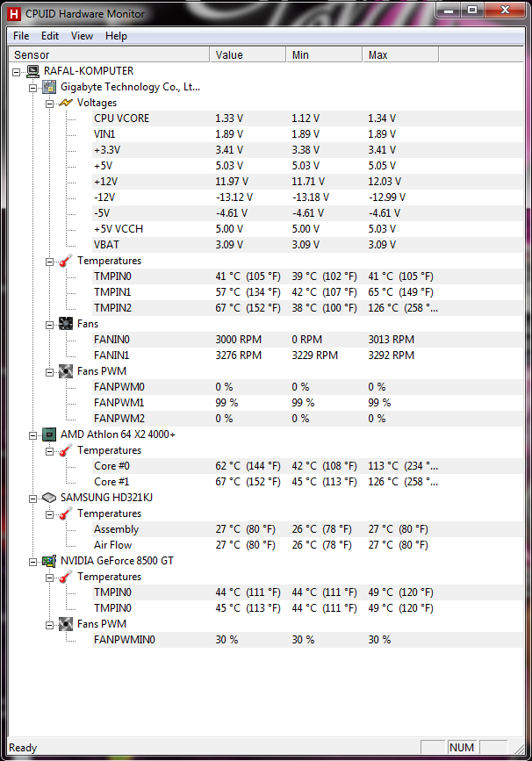Click the resize grip in the status bar corner
The width and height of the screenshot is (532, 761).
(519, 749)
